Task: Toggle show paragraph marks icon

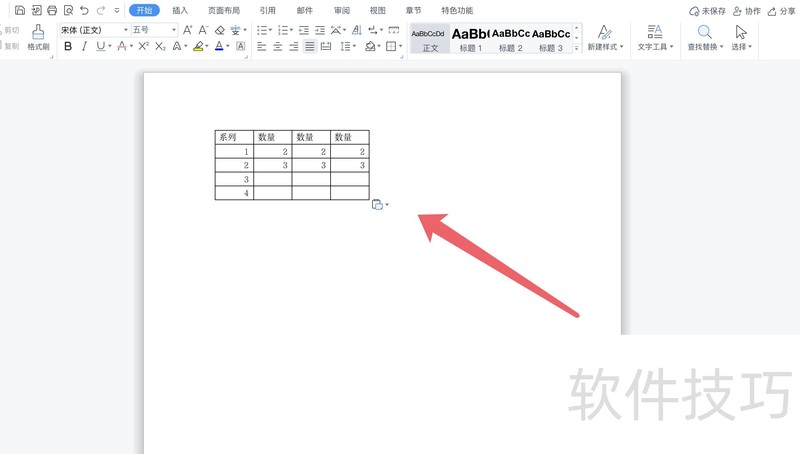Action: (x=373, y=30)
